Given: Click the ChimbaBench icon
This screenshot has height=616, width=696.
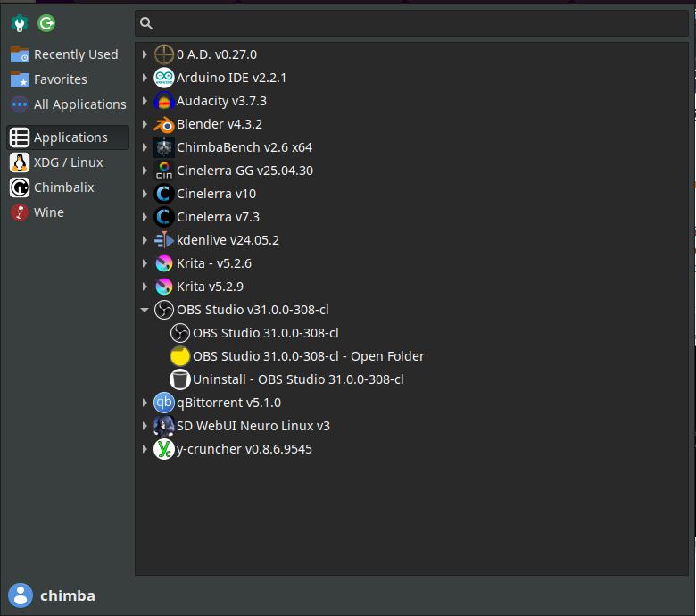Looking at the screenshot, I should pos(164,147).
